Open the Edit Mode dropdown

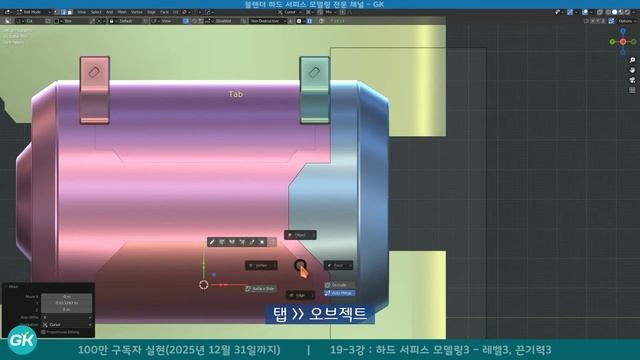point(33,12)
